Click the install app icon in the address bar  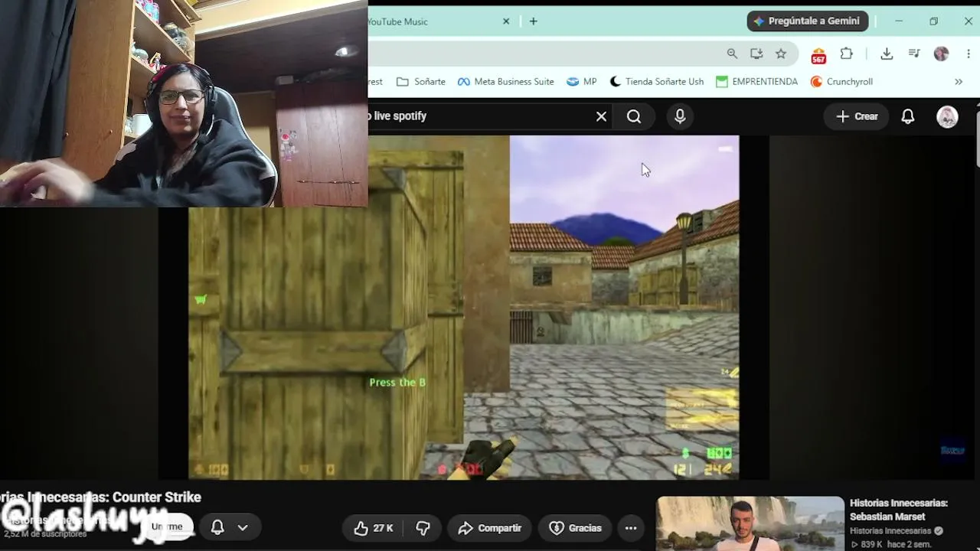[756, 54]
